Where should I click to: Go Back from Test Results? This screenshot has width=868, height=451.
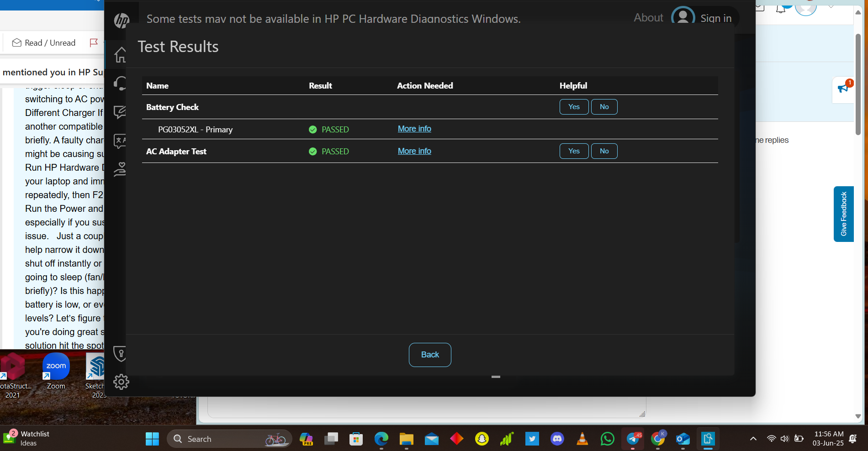(x=430, y=355)
